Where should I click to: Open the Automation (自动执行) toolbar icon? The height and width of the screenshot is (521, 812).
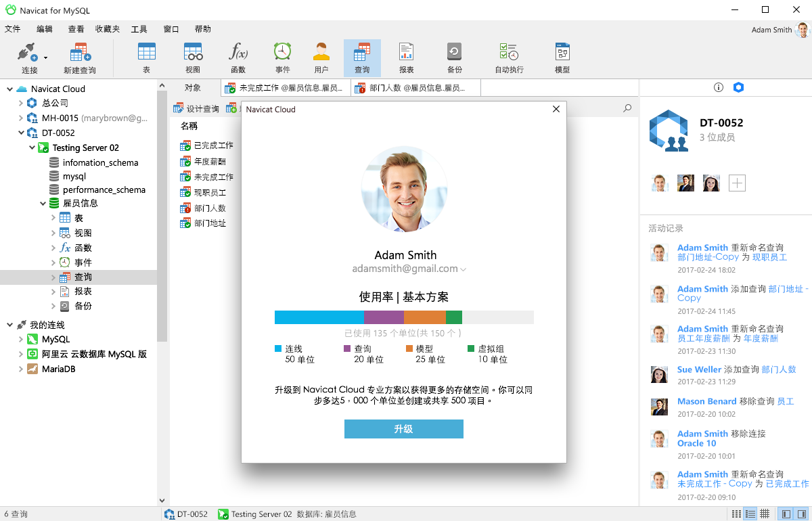click(x=509, y=53)
